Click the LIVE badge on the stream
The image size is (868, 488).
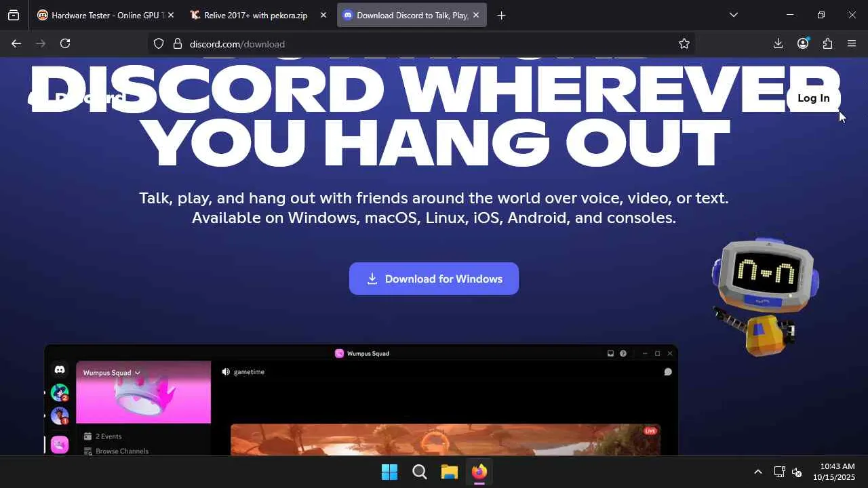(x=650, y=431)
